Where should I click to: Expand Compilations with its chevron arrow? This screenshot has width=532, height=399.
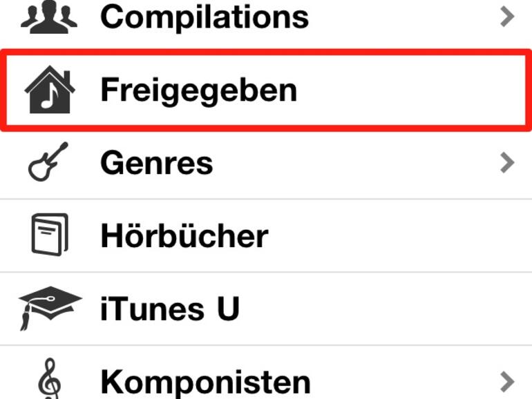(508, 17)
